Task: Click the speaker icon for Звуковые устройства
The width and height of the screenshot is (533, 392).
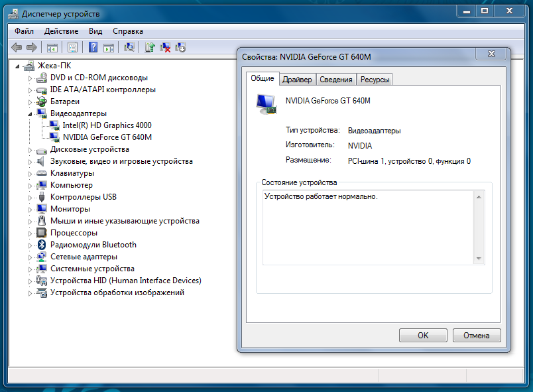Action: point(42,161)
